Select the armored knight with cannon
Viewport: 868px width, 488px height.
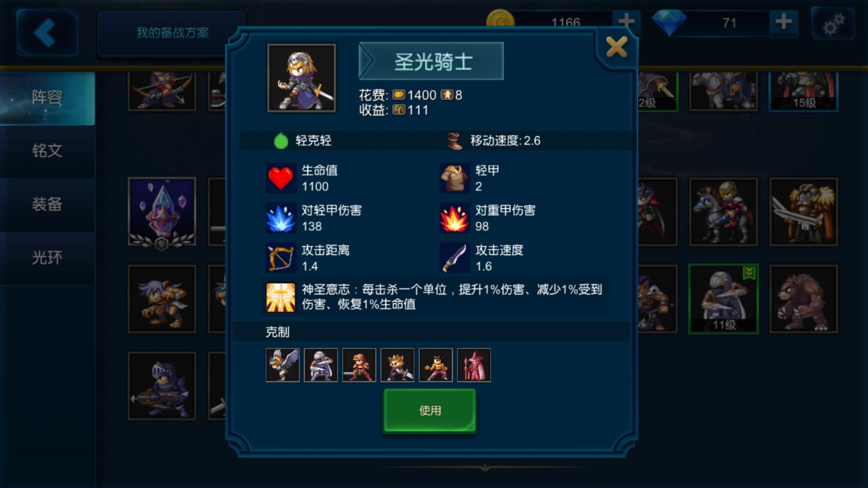[162, 386]
